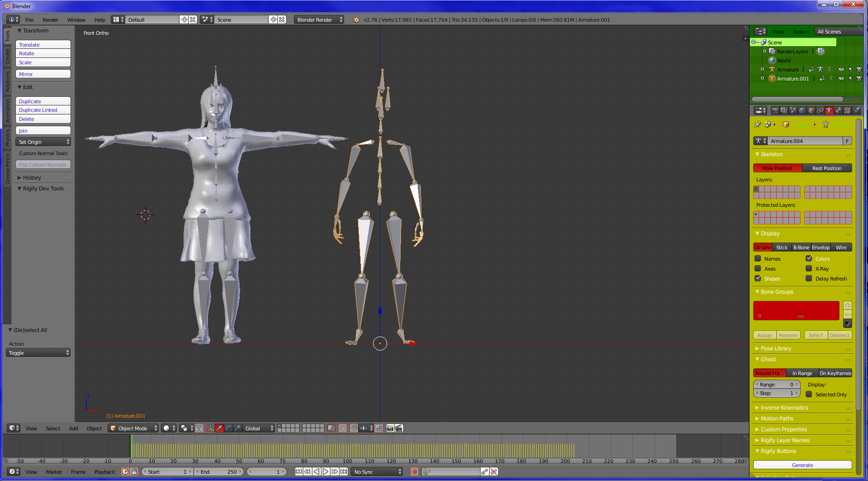Screen dimensions: 868x481
Task: Toggle the 3D manipulator widget icon
Action: [210, 428]
